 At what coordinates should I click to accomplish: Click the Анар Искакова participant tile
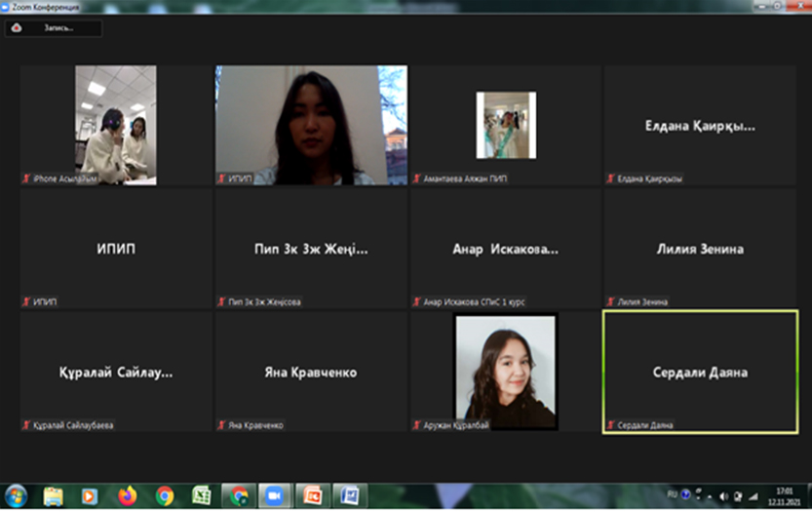pos(505,249)
